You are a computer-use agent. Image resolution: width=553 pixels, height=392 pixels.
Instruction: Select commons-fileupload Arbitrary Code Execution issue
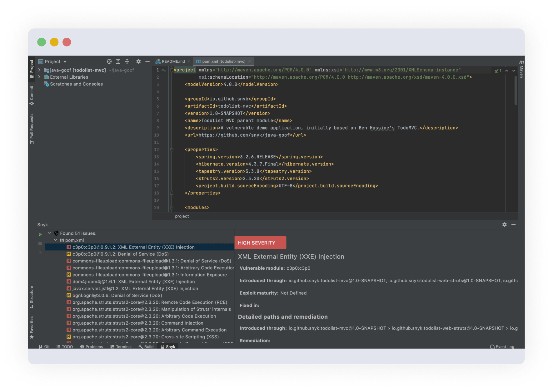click(140, 268)
